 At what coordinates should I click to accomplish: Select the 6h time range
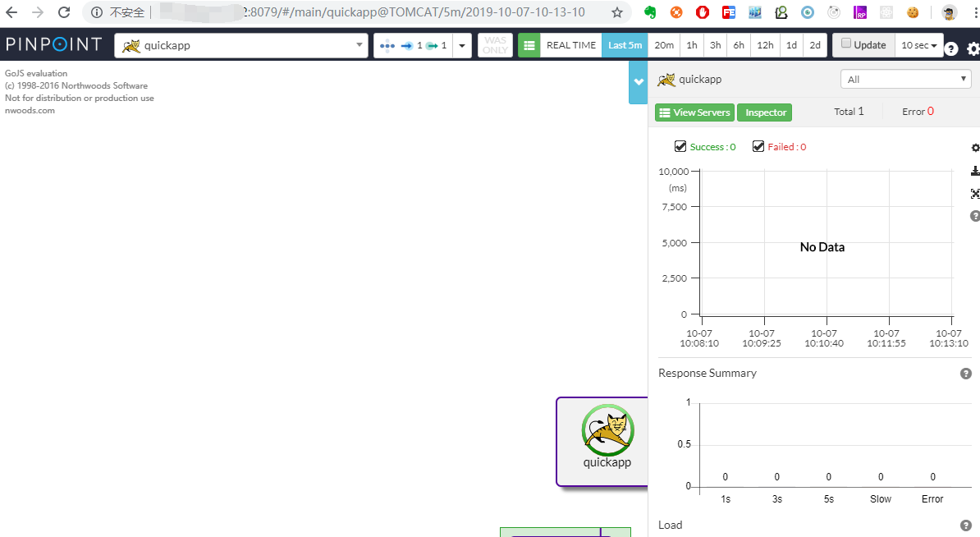pyautogui.click(x=739, y=45)
